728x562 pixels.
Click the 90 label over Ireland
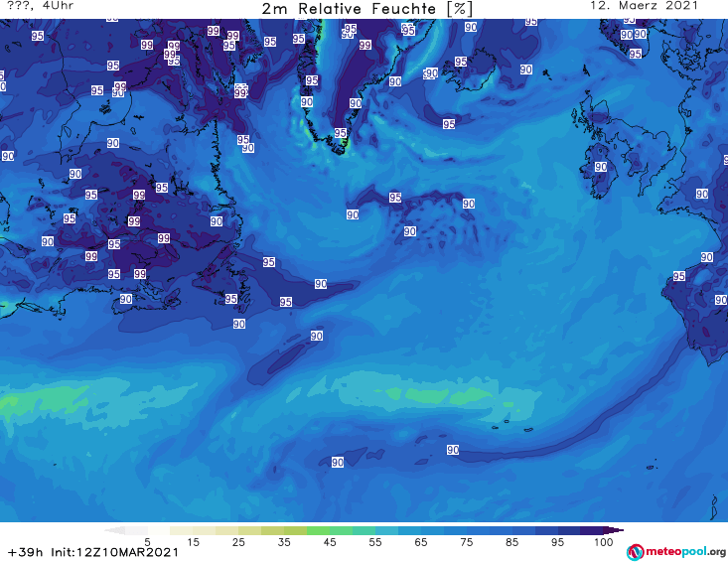[601, 167]
